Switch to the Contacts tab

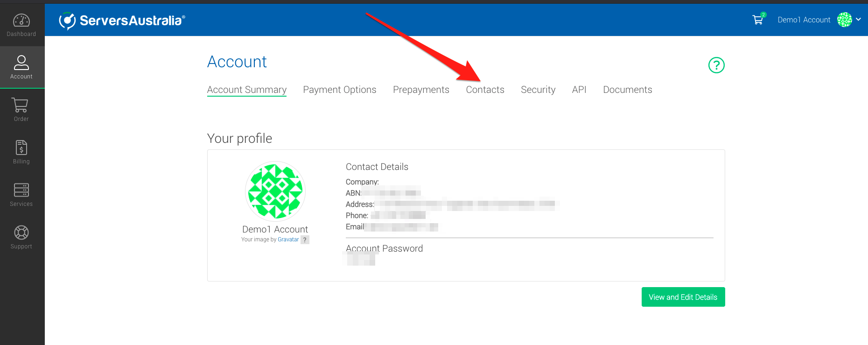point(485,90)
